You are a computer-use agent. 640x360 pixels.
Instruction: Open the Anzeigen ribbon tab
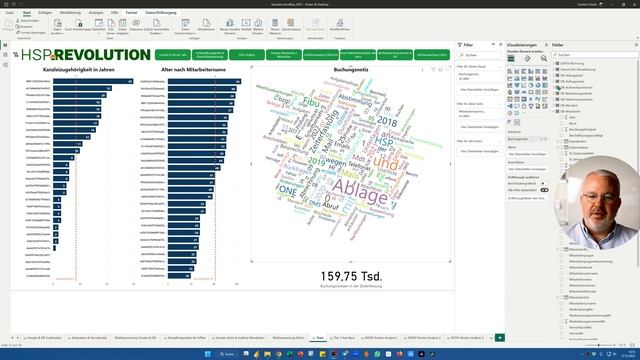pos(96,13)
